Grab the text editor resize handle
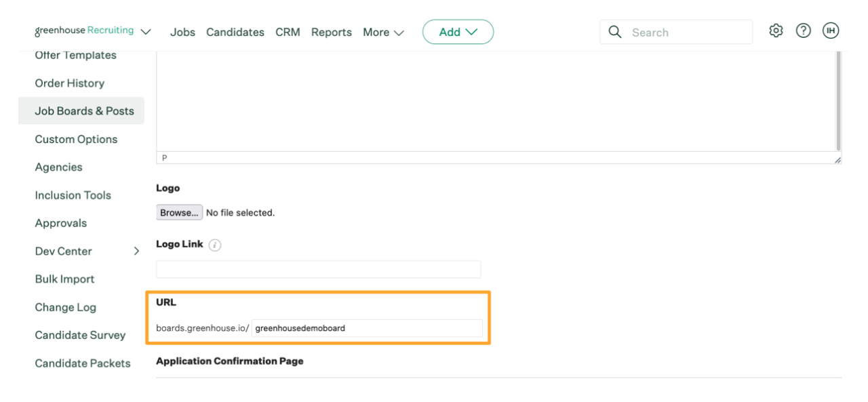 837,159
